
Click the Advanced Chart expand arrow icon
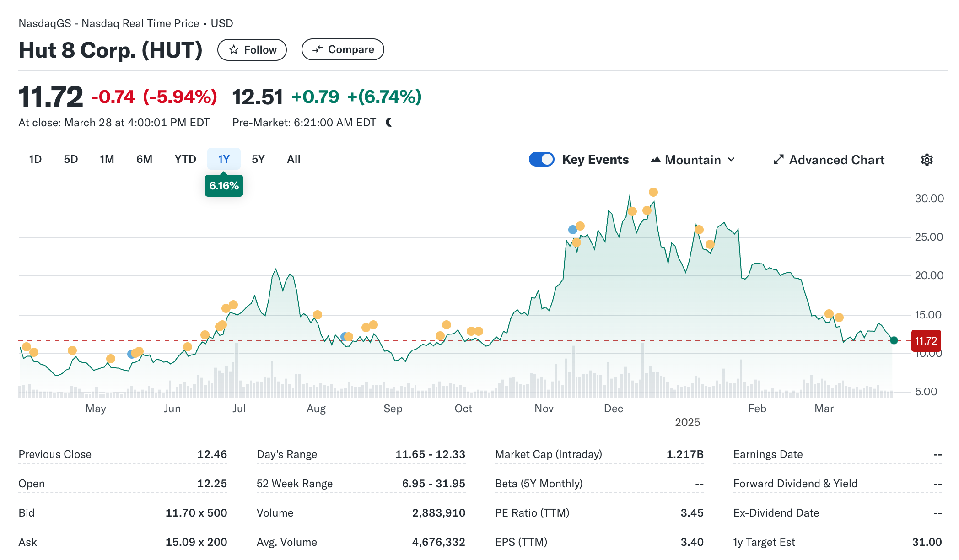pyautogui.click(x=778, y=160)
